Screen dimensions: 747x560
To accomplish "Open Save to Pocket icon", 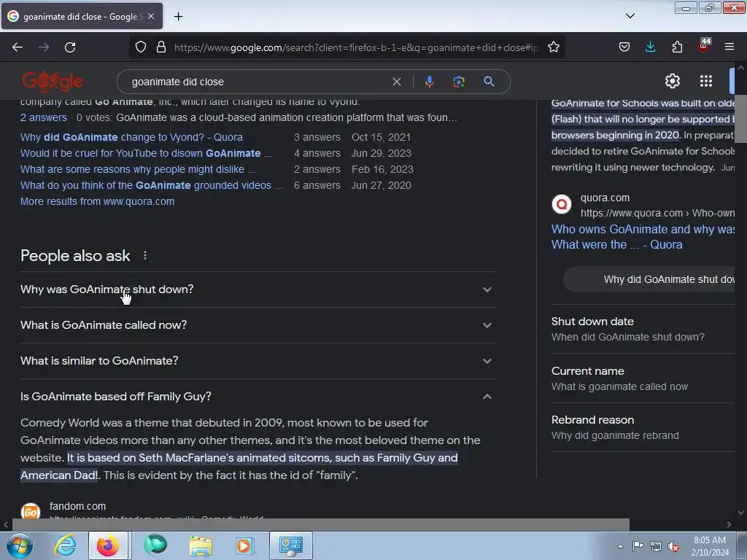I will pyautogui.click(x=624, y=47).
